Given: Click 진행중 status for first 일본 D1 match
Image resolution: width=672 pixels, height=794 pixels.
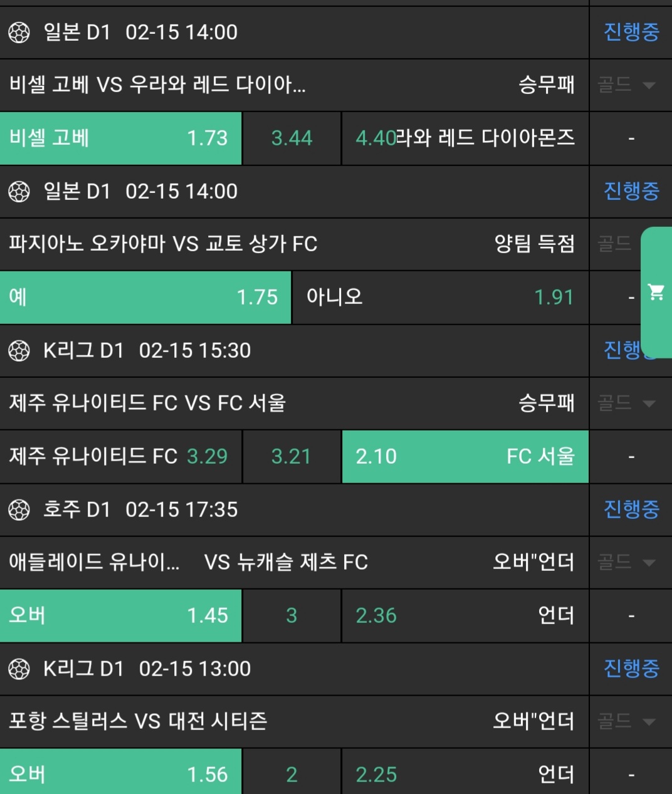Looking at the screenshot, I should tap(631, 33).
